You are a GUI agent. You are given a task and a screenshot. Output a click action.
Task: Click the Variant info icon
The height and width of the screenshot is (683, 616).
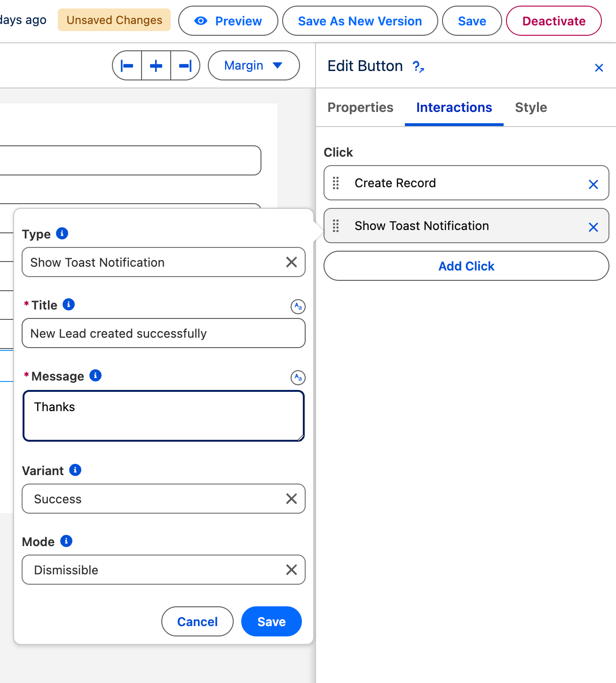[x=75, y=470]
